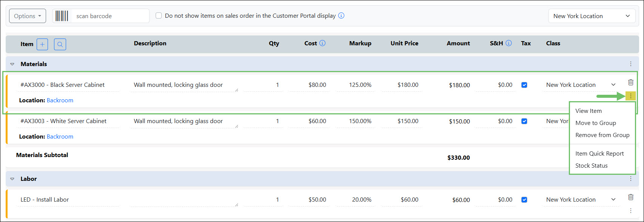Delete the Black Server Cabinet row
644x222 pixels.
630,82
